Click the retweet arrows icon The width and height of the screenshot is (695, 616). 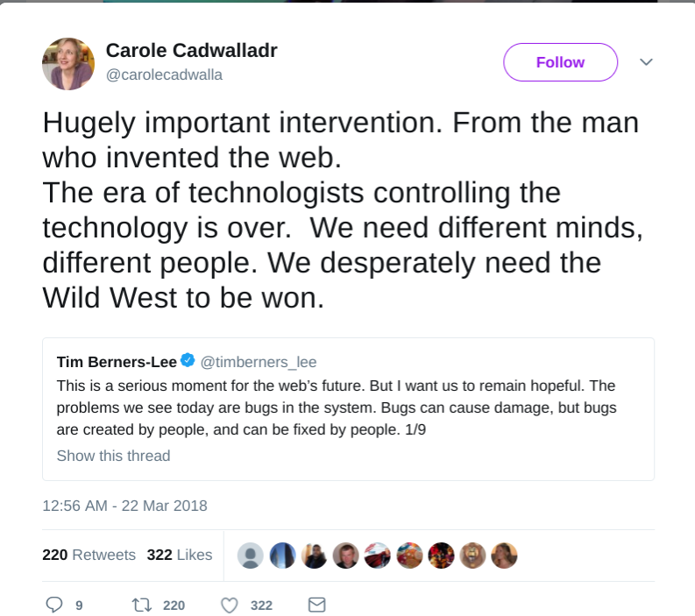click(141, 605)
